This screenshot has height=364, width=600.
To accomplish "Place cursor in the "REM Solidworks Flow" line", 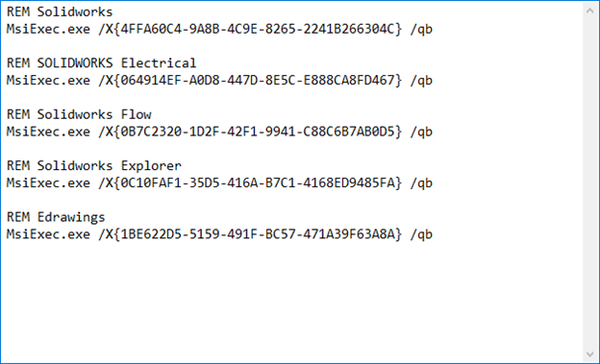I will point(79,114).
